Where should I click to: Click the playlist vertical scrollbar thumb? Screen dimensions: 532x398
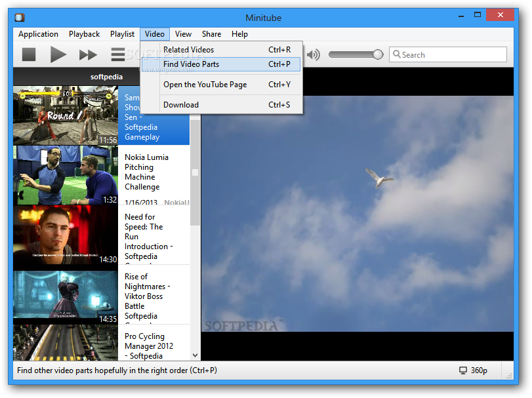195,172
